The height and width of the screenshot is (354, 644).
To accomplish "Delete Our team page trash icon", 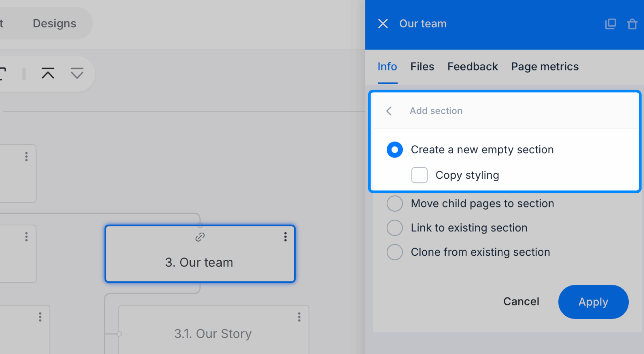I will click(x=632, y=24).
